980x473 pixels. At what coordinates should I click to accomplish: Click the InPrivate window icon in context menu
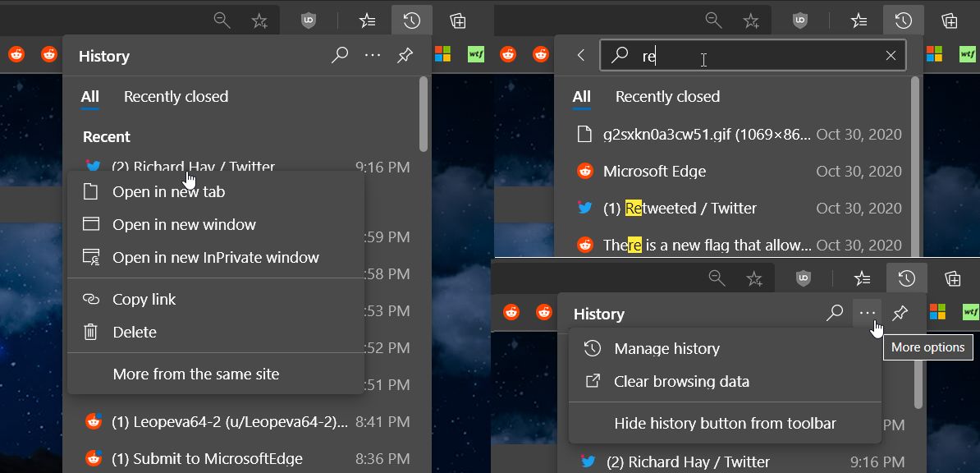[x=91, y=258]
